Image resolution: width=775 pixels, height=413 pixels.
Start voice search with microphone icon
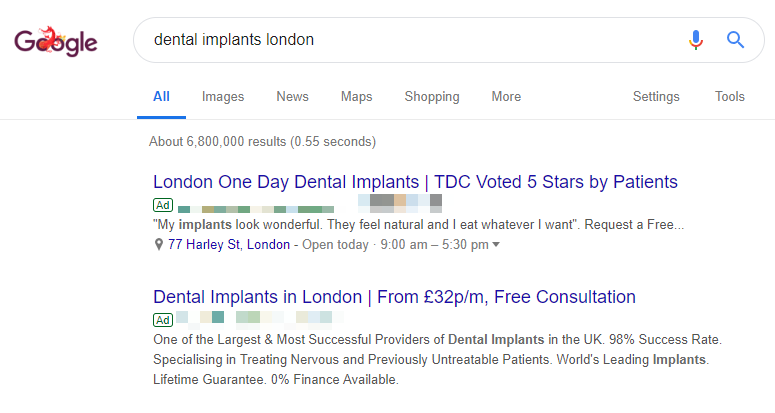tap(696, 40)
